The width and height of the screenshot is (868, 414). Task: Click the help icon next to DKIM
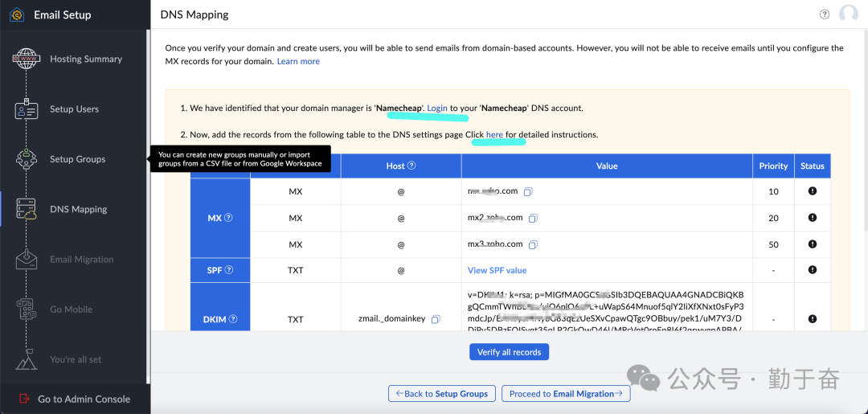233,319
